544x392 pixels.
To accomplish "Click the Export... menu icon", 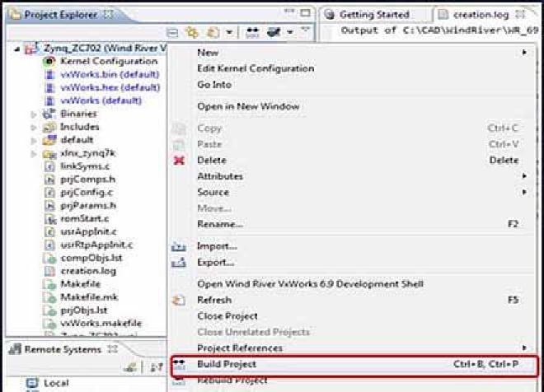I will 179,263.
